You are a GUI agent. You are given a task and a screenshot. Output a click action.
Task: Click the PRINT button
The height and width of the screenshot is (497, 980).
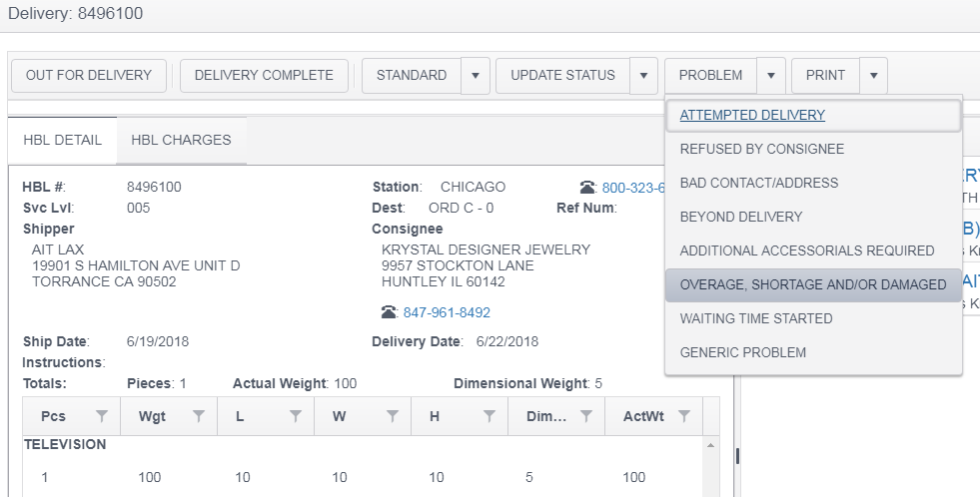click(x=825, y=76)
